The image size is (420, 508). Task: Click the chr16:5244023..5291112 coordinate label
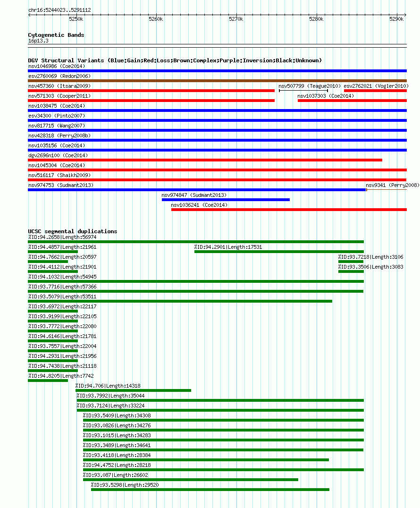click(59, 10)
